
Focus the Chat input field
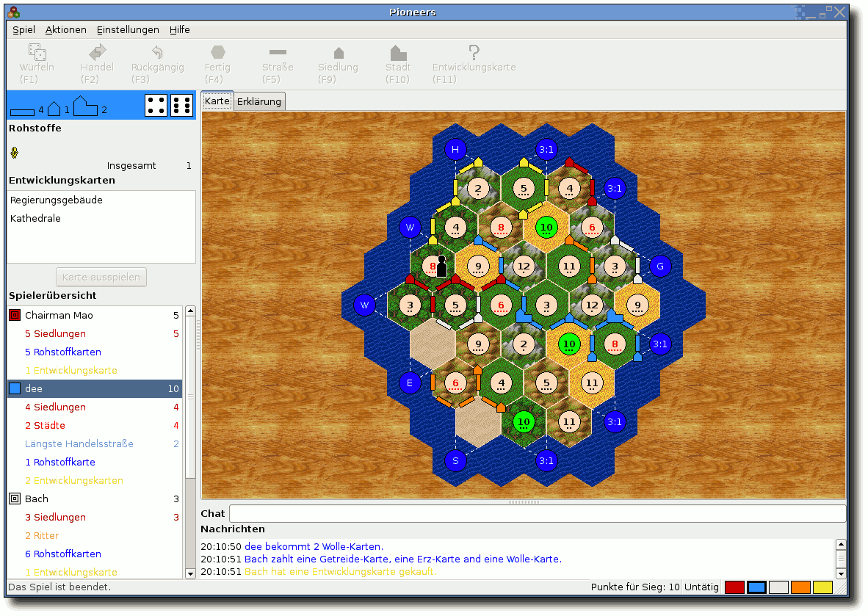(538, 513)
